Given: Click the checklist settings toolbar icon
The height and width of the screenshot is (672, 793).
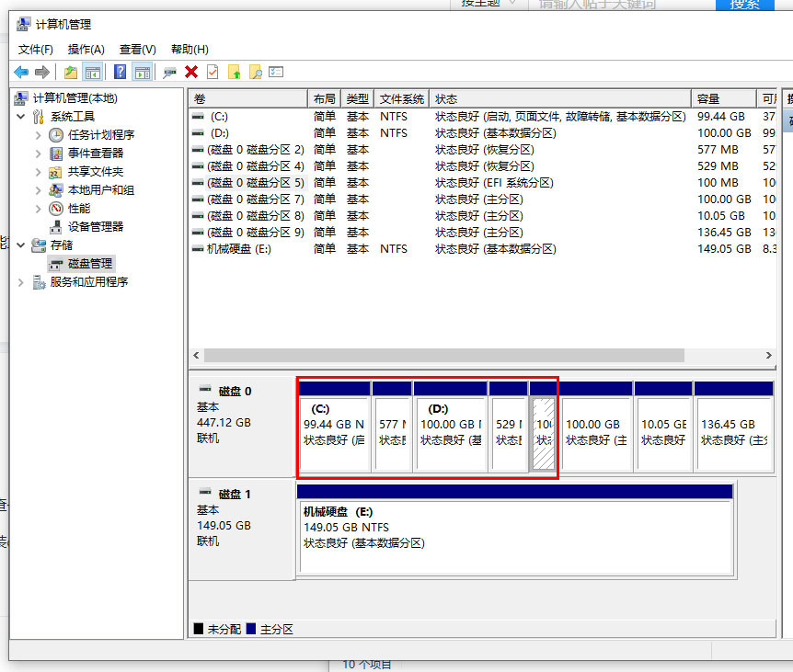Looking at the screenshot, I should [x=276, y=73].
